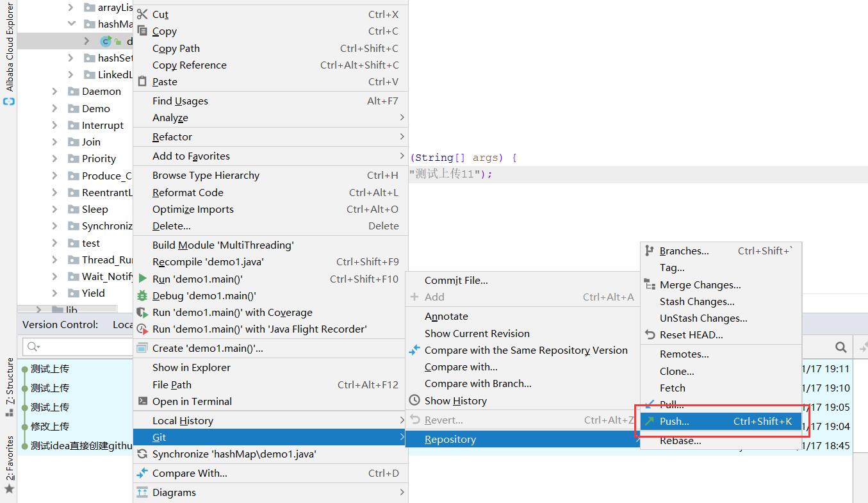Expand the Yield folder
This screenshot has height=503, width=868.
coord(55,293)
